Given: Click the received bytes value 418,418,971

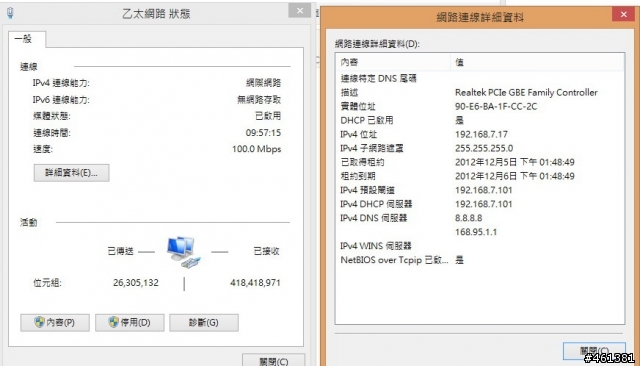Looking at the screenshot, I should pos(255,283).
